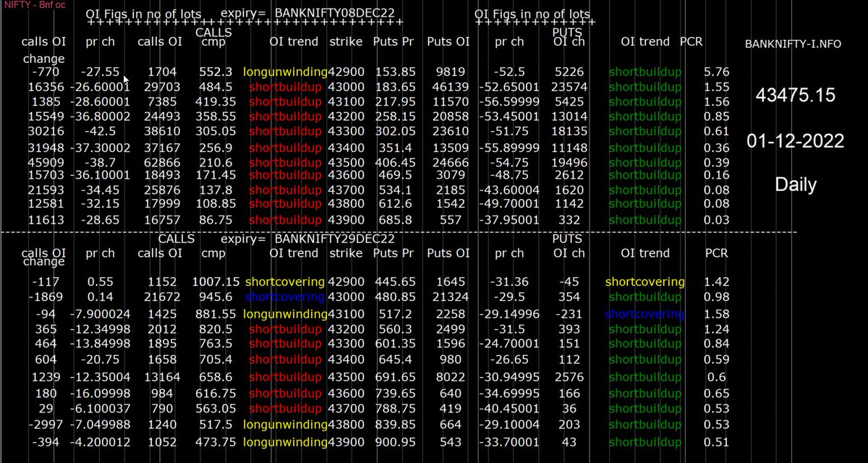Select the longunwinding trend in the 08DEC22 table
The image size is (868, 463).
click(x=285, y=72)
